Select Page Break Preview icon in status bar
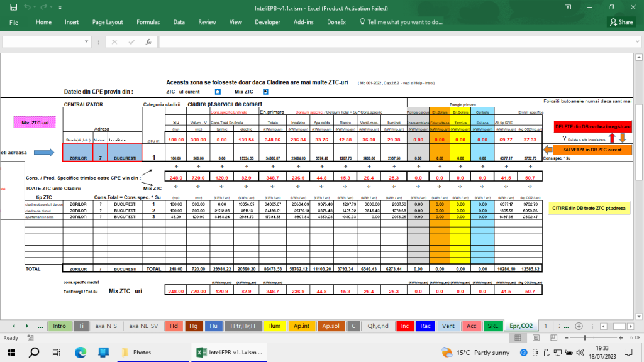 (x=553, y=338)
